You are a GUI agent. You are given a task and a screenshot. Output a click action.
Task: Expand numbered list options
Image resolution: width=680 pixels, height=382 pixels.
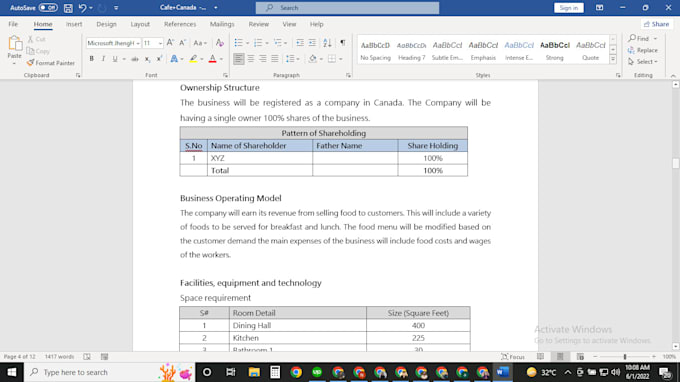[267, 43]
